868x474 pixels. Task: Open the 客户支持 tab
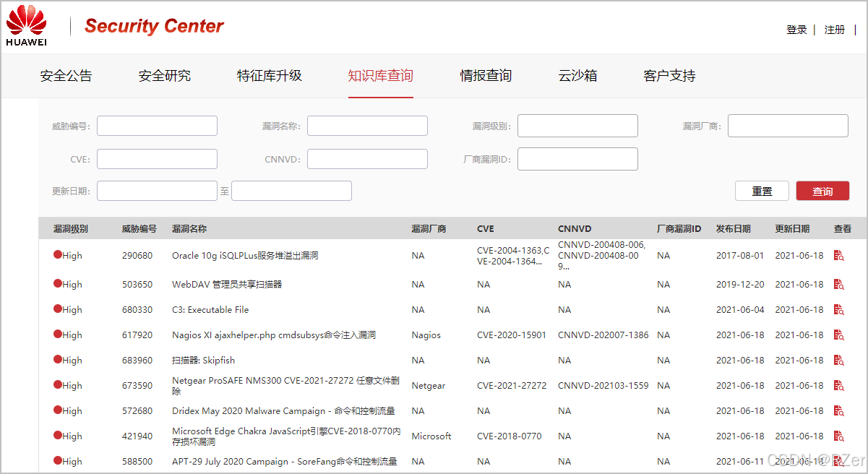pyautogui.click(x=669, y=76)
